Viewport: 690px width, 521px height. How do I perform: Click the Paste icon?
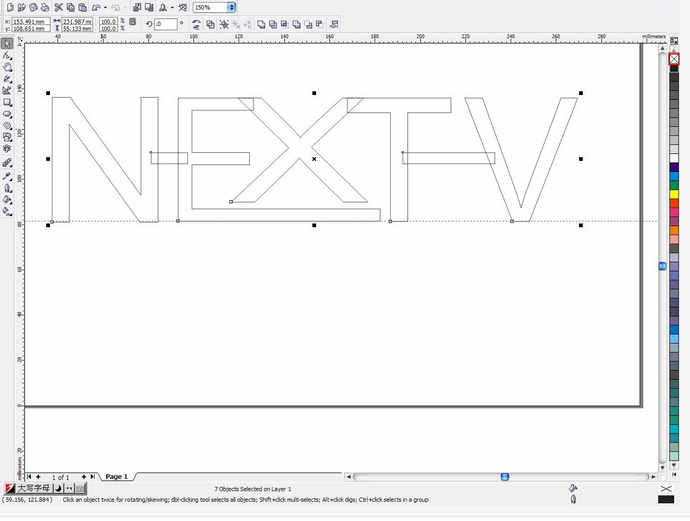click(82, 7)
